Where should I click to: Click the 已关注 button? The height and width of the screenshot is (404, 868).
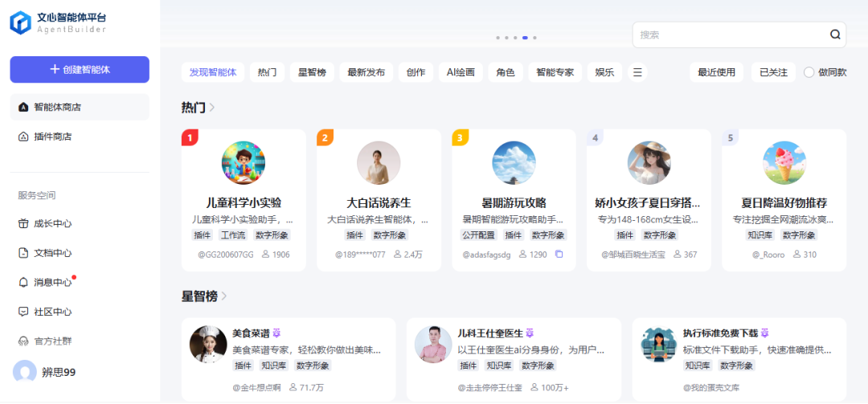click(x=773, y=72)
